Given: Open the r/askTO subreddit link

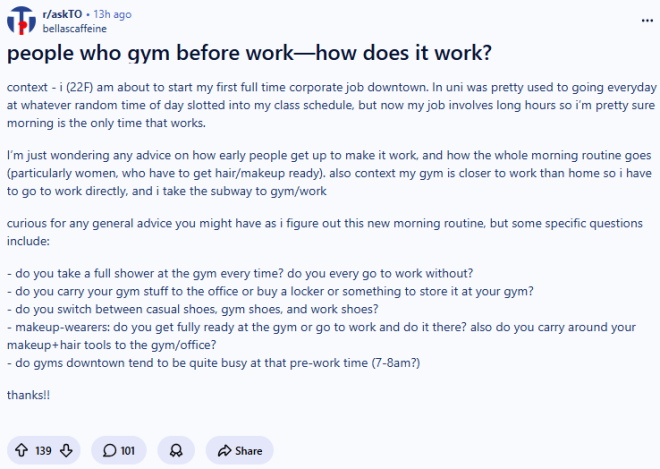Looking at the screenshot, I should (62, 14).
